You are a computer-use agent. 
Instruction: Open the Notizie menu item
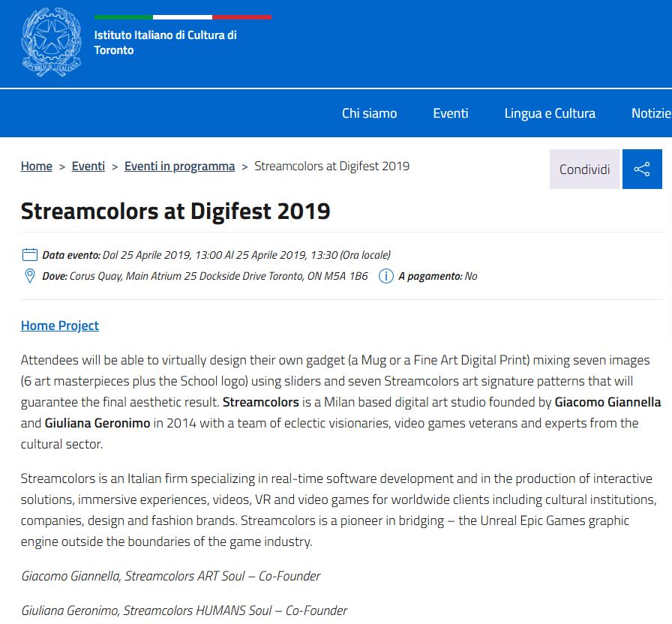pyautogui.click(x=652, y=113)
